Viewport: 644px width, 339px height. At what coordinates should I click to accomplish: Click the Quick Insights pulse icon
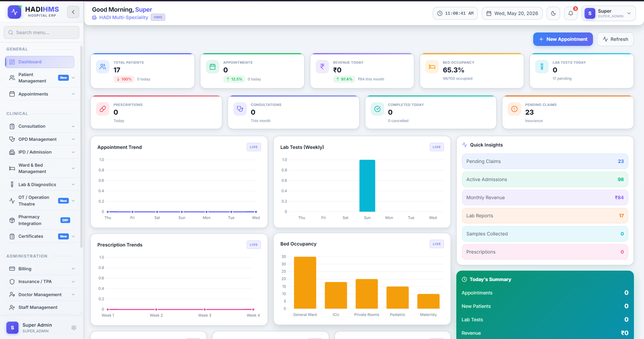[x=465, y=145]
